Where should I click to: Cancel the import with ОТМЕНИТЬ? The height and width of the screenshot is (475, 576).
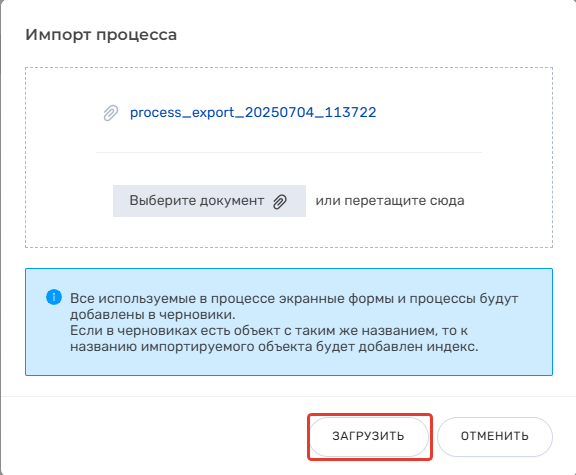click(x=494, y=436)
